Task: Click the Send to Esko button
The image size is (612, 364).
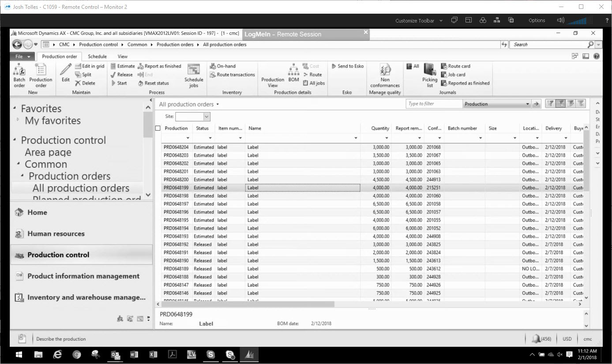Action: point(347,66)
